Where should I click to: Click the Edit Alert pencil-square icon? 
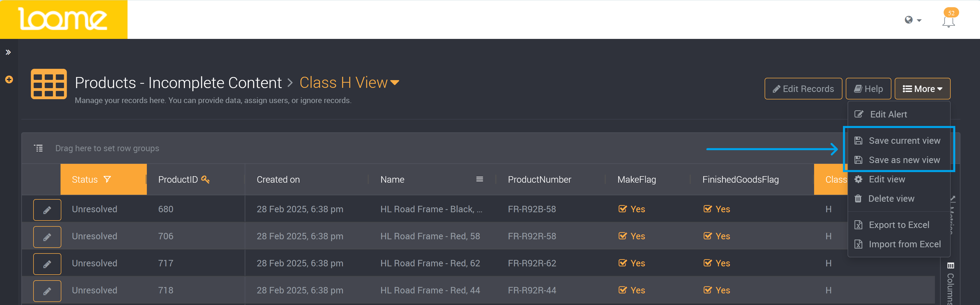click(x=859, y=114)
